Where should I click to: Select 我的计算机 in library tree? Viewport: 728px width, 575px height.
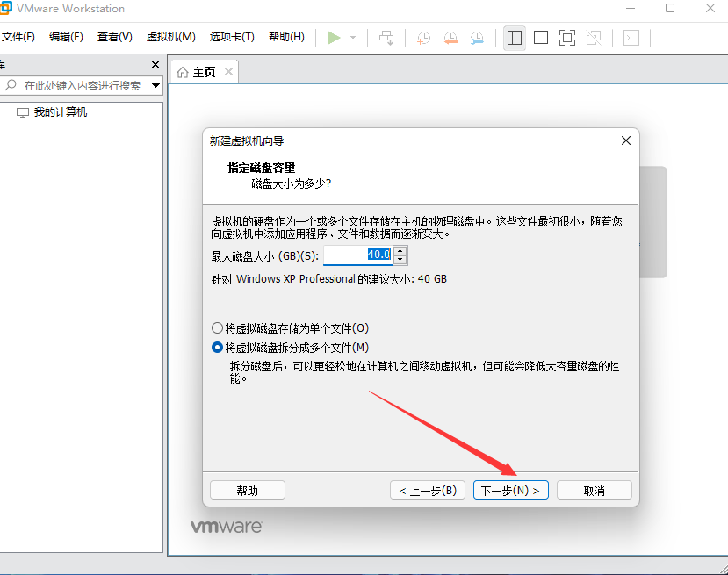[60, 112]
